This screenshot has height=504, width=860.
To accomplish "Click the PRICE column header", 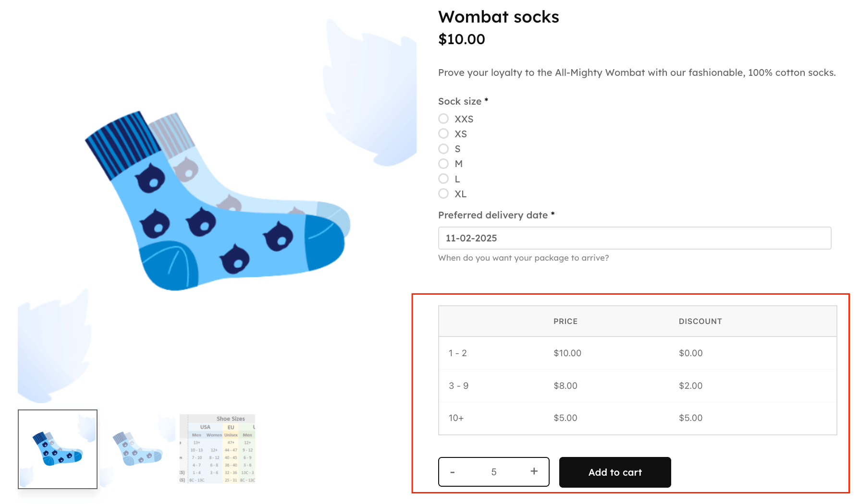I will (x=565, y=321).
